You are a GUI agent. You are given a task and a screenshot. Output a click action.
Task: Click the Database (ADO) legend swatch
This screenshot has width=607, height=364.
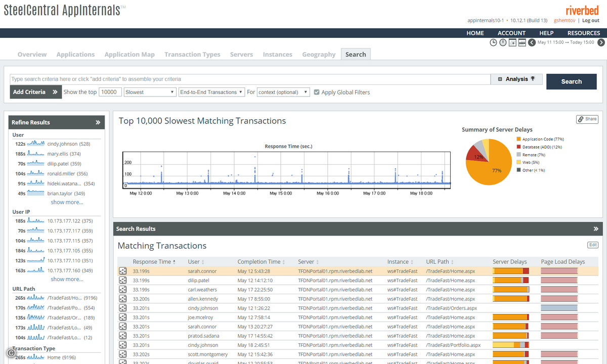[518, 147]
